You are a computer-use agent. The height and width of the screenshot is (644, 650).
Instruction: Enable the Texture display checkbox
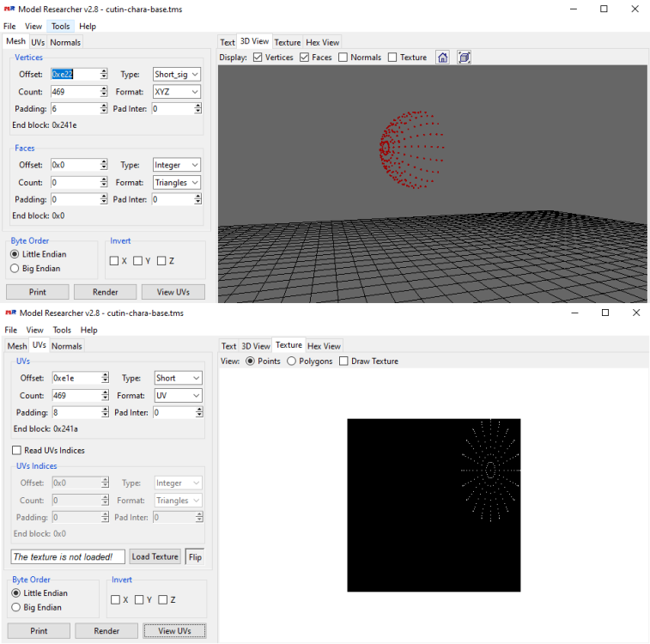coord(392,58)
